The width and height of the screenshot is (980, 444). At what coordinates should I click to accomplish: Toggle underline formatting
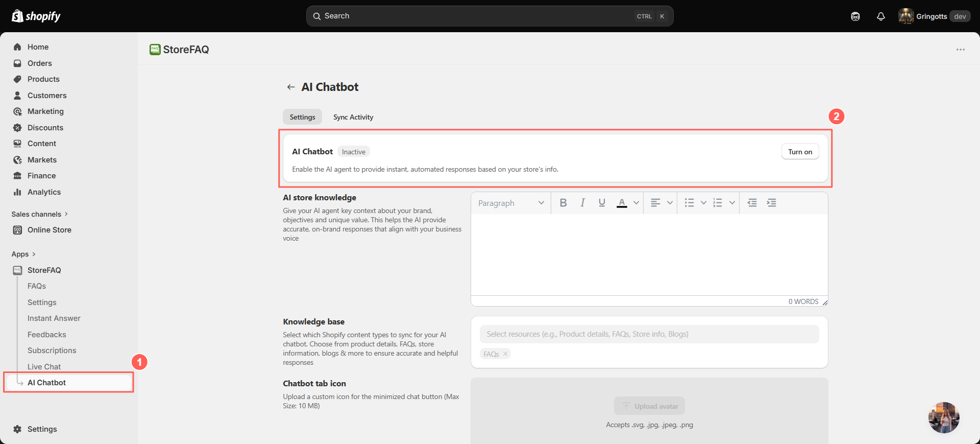602,203
